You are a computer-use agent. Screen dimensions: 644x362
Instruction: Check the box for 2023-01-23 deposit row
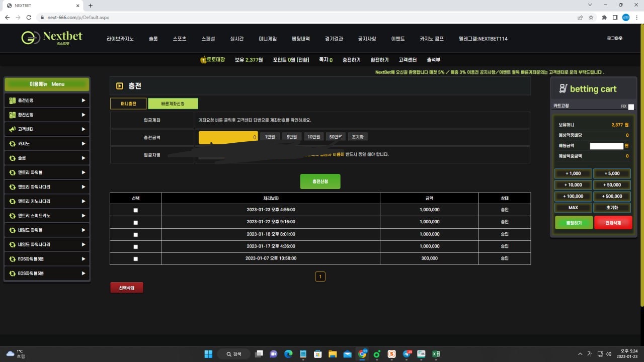click(x=135, y=210)
